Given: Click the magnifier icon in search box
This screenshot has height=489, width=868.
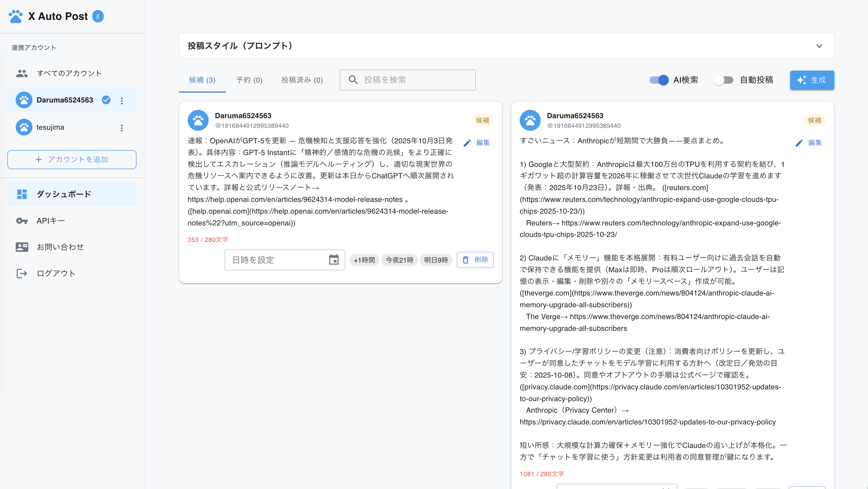Looking at the screenshot, I should tap(353, 80).
